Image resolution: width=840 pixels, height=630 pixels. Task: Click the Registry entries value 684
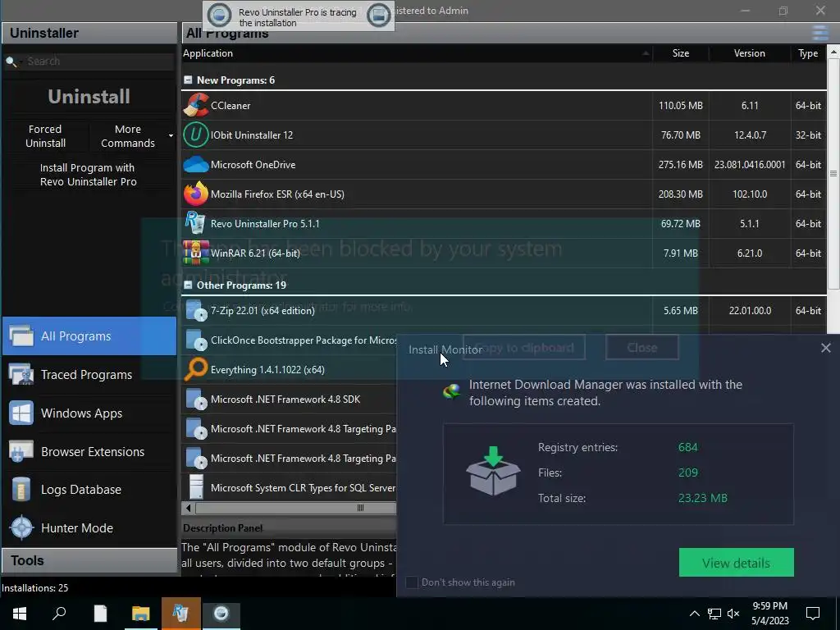tap(688, 447)
